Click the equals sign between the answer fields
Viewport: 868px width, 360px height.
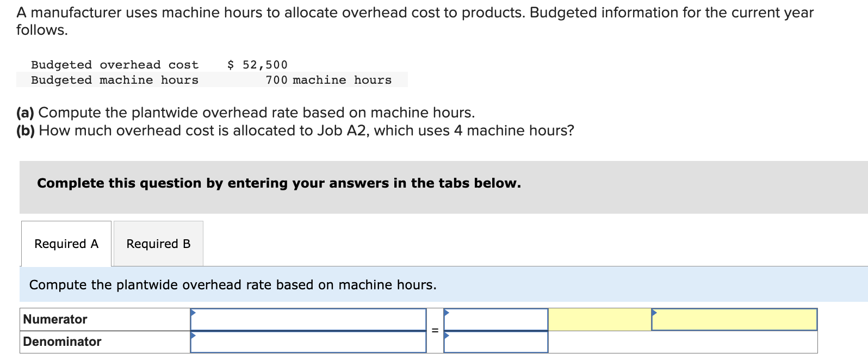(x=435, y=329)
